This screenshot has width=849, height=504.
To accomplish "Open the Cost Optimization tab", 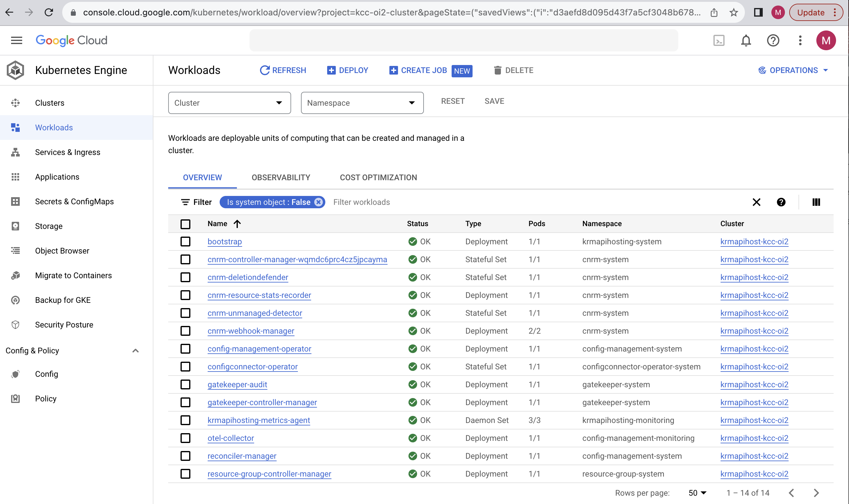I will coord(378,177).
